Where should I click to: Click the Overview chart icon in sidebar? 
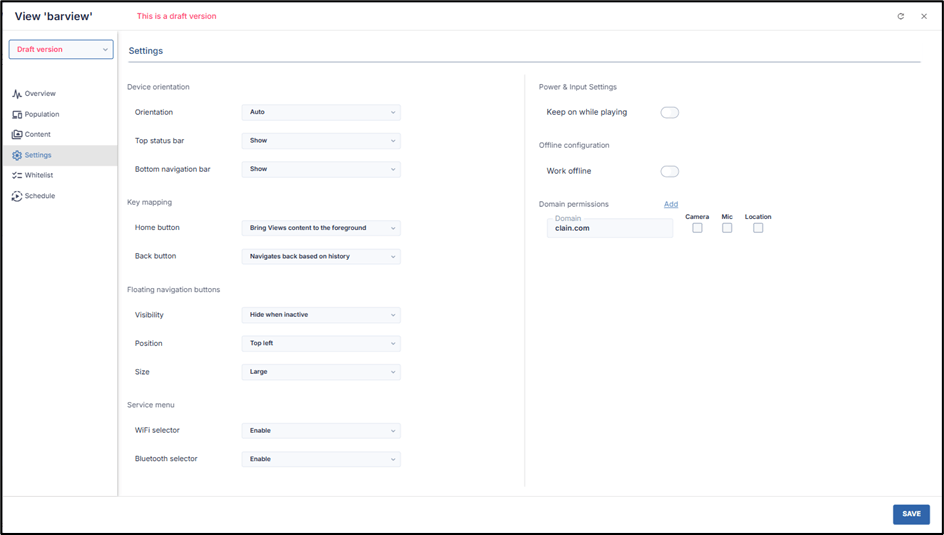click(x=17, y=94)
